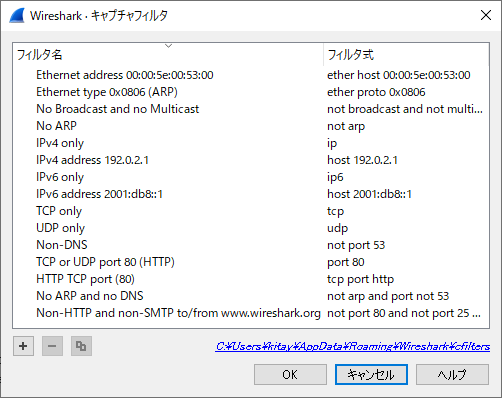Click expression not broadcast and not multi...
The height and width of the screenshot is (398, 502).
click(x=405, y=109)
